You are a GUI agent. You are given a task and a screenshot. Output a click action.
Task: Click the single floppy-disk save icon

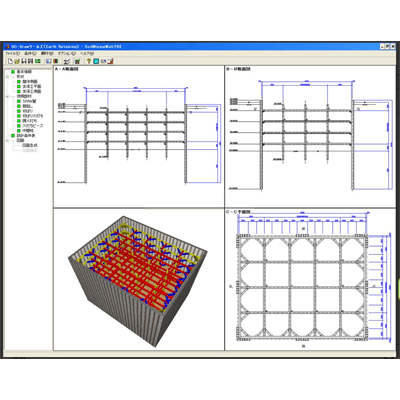point(24,61)
